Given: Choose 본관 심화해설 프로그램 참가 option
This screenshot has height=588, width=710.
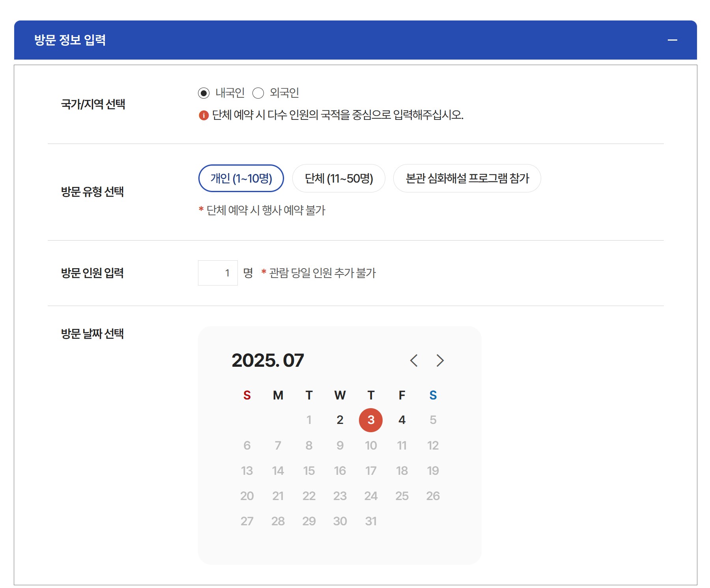Looking at the screenshot, I should coord(467,178).
